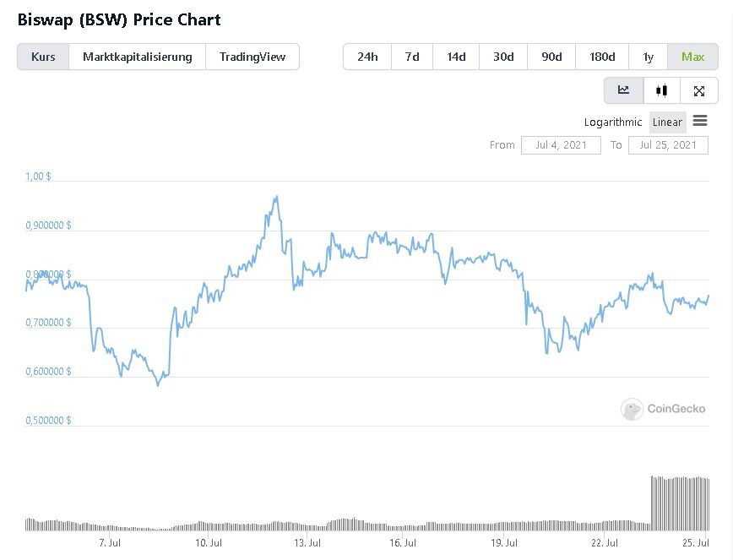Open the From date field
The width and height of the screenshot is (733, 560).
561,145
